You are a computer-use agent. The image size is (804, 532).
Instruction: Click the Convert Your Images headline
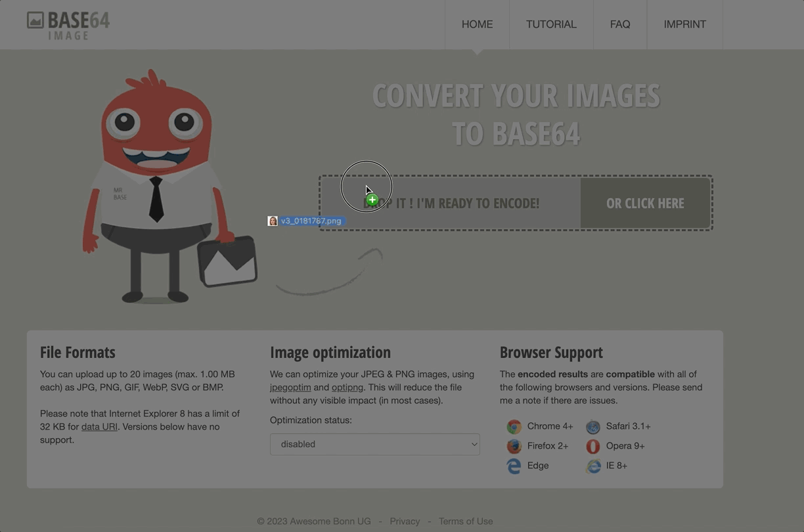(516, 115)
